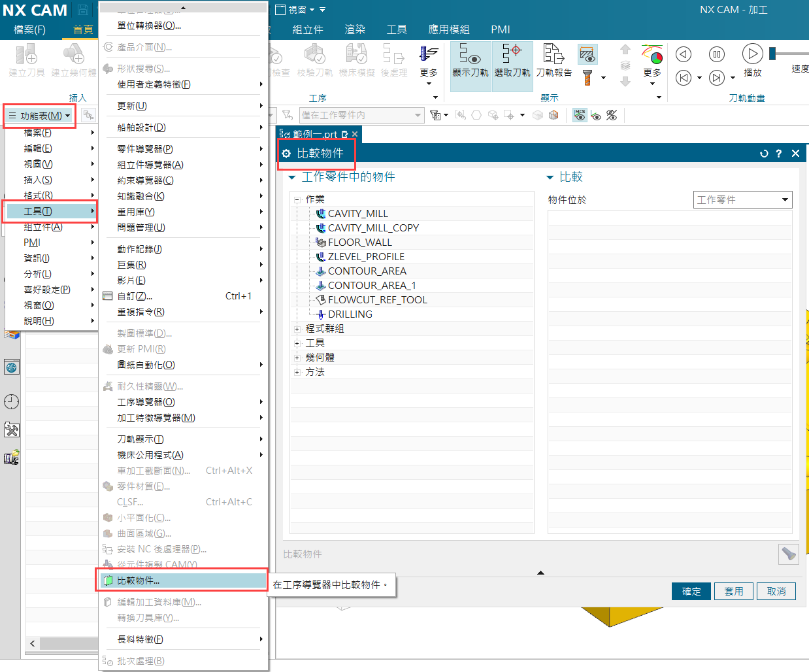809x672 pixels.
Task: Click the 套用 button
Action: click(x=734, y=591)
